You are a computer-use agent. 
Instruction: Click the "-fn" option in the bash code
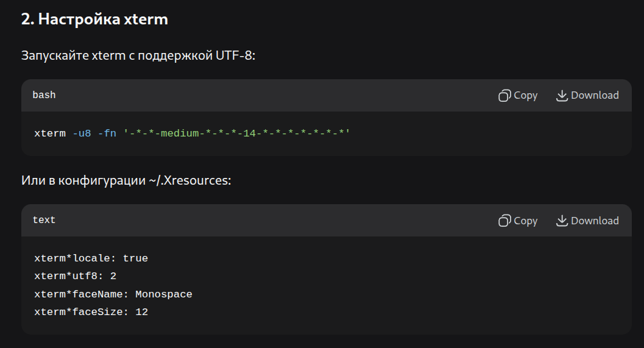[107, 133]
